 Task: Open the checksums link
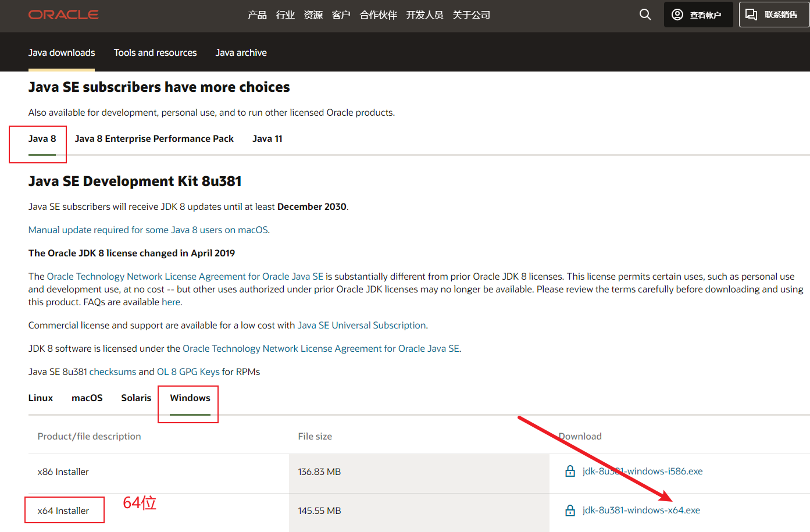[113, 372]
